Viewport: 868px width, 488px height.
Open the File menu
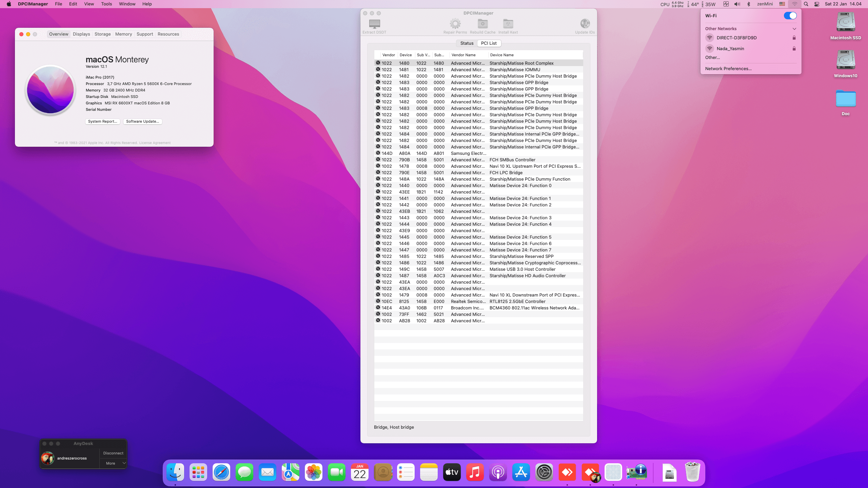pos(58,4)
